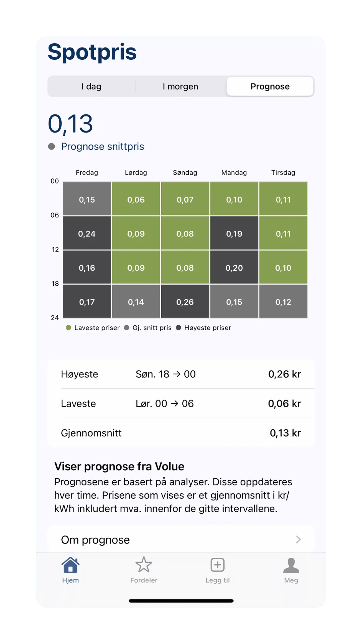Click the Høyeste priser dark legend dot
This screenshot has width=362, height=644.
pyautogui.click(x=179, y=328)
